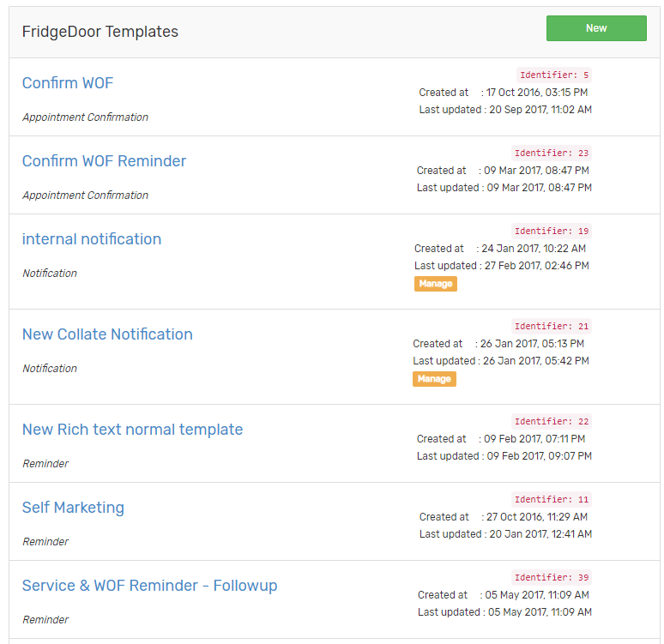This screenshot has height=644, width=664.
Task: Click Appointment Confirmation label under Confirm WOF
Action: pos(85,117)
